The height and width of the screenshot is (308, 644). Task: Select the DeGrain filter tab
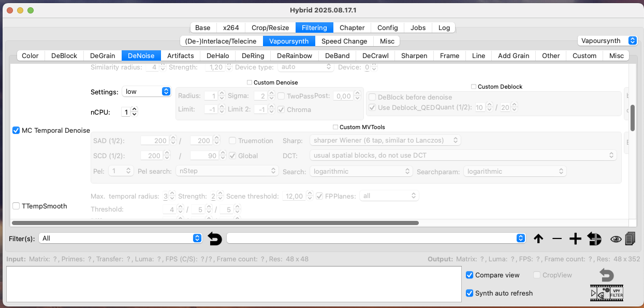[103, 55]
